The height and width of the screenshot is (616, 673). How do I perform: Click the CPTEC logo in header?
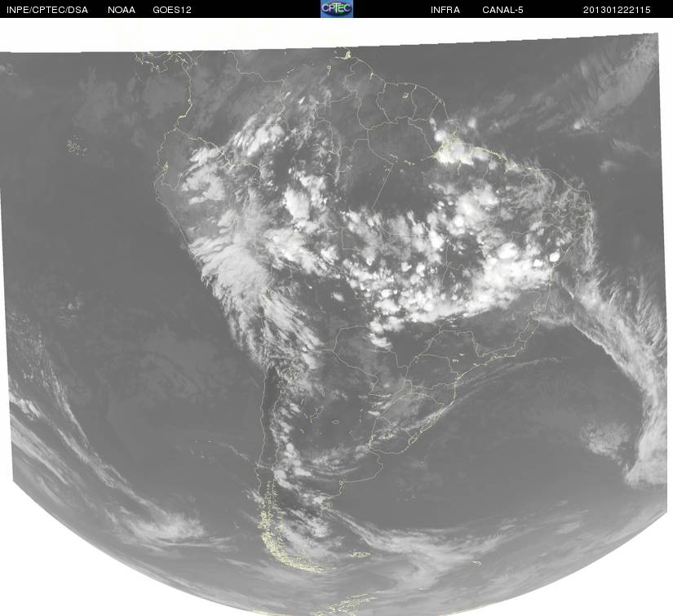coord(337,9)
